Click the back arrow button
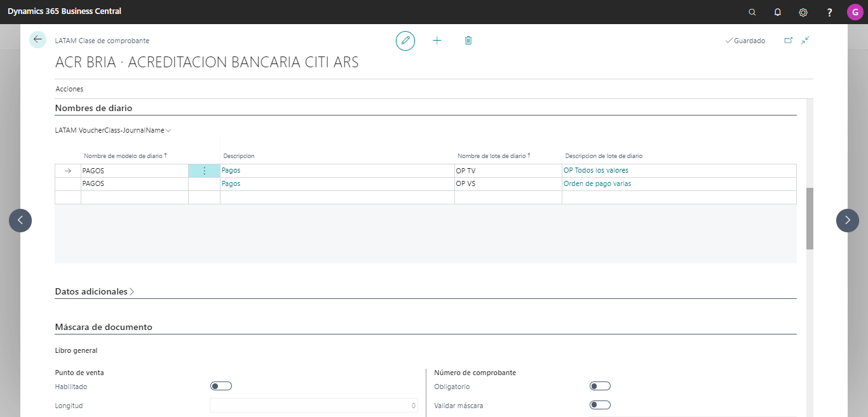The height and width of the screenshot is (417, 868). tap(37, 40)
